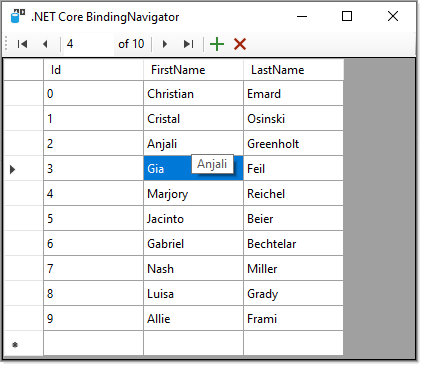Select the Marjory first name cell
The width and height of the screenshot is (423, 367).
coord(193,194)
